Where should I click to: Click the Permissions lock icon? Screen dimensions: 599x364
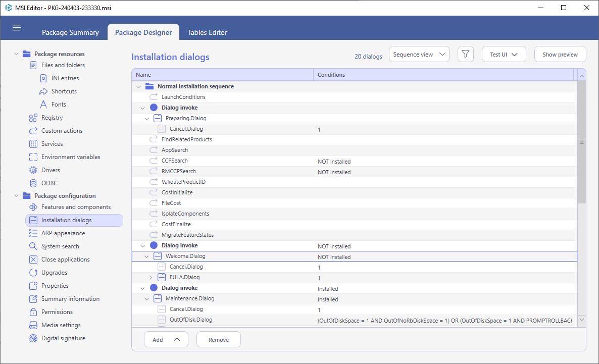point(33,312)
